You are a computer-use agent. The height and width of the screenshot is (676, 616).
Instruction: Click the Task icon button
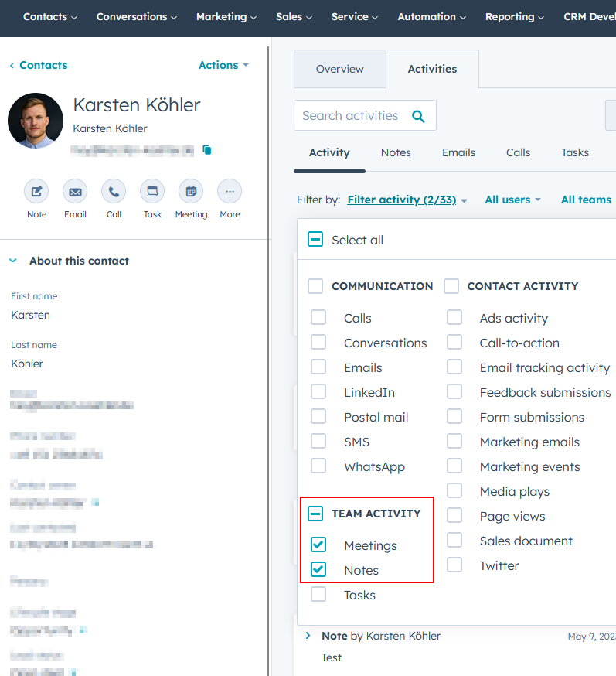click(152, 191)
